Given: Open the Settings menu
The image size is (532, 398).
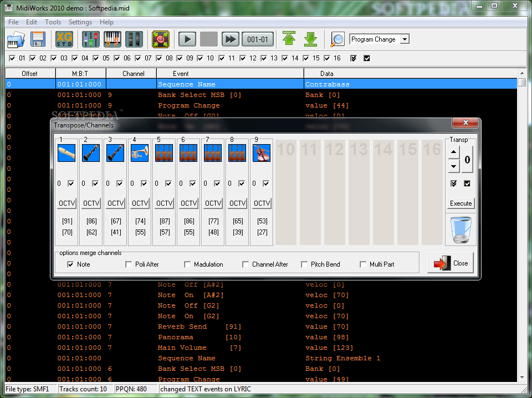Looking at the screenshot, I should 80,22.
